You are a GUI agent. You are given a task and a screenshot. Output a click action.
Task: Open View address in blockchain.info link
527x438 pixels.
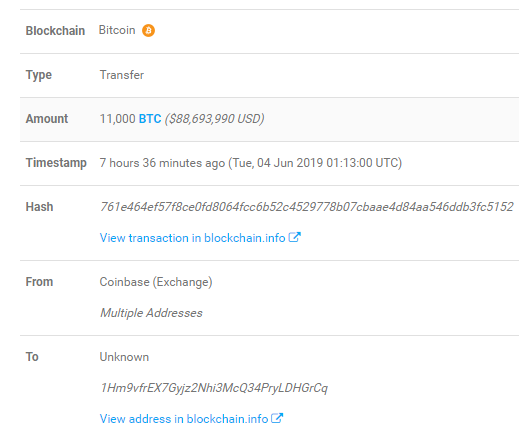(x=184, y=419)
